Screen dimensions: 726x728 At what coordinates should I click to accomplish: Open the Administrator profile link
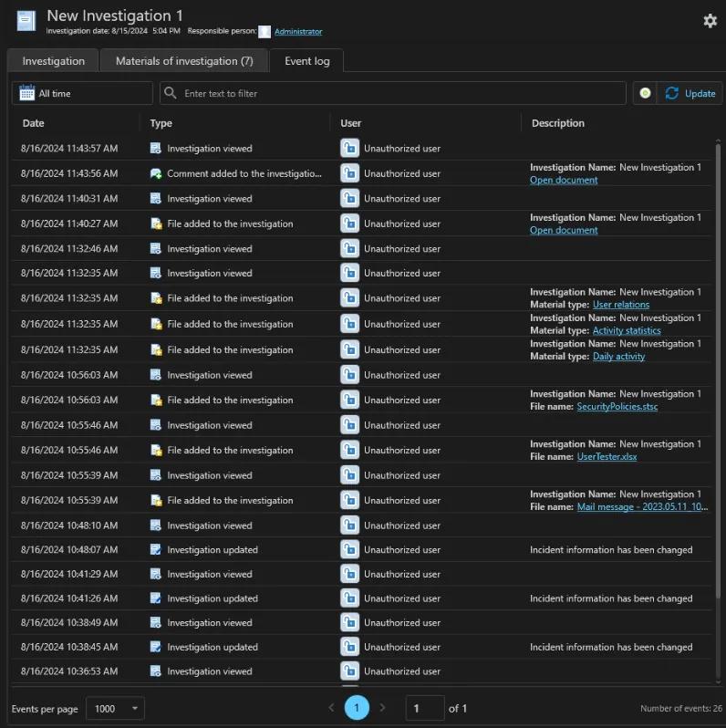298,32
